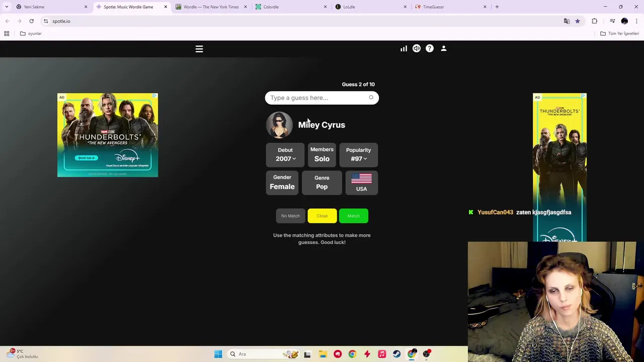Viewport: 644px width, 362px height.
Task: Click the USA flag country tile
Action: point(361,183)
